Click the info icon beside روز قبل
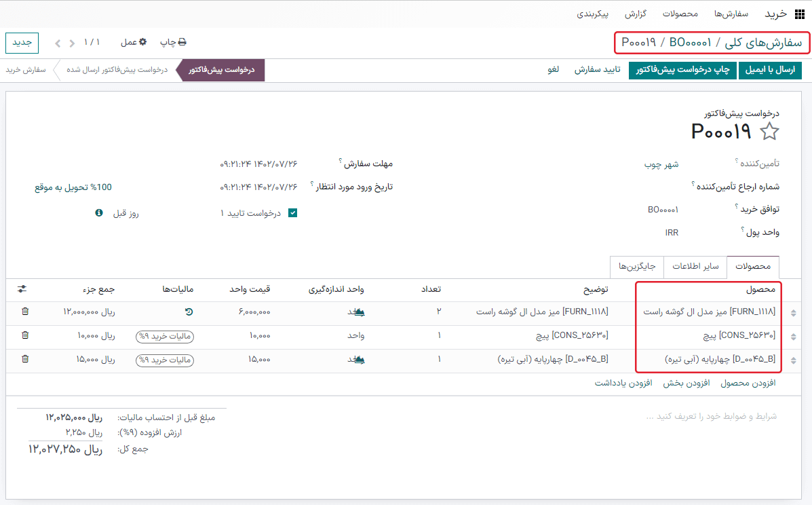The height and width of the screenshot is (505, 812). (99, 213)
